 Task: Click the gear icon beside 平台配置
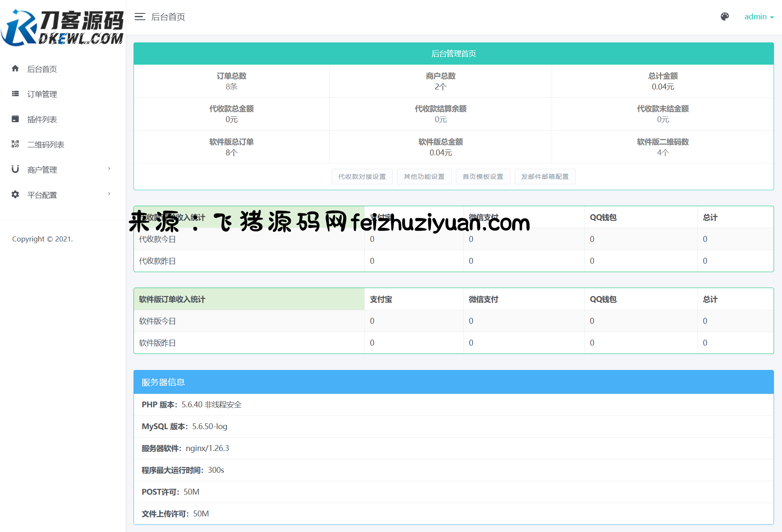coord(16,194)
